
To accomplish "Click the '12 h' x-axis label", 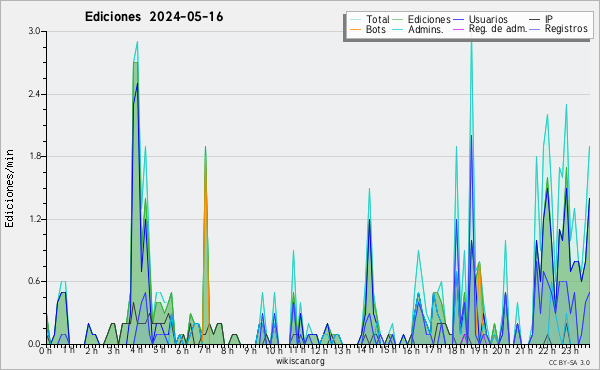I will coord(319,350).
